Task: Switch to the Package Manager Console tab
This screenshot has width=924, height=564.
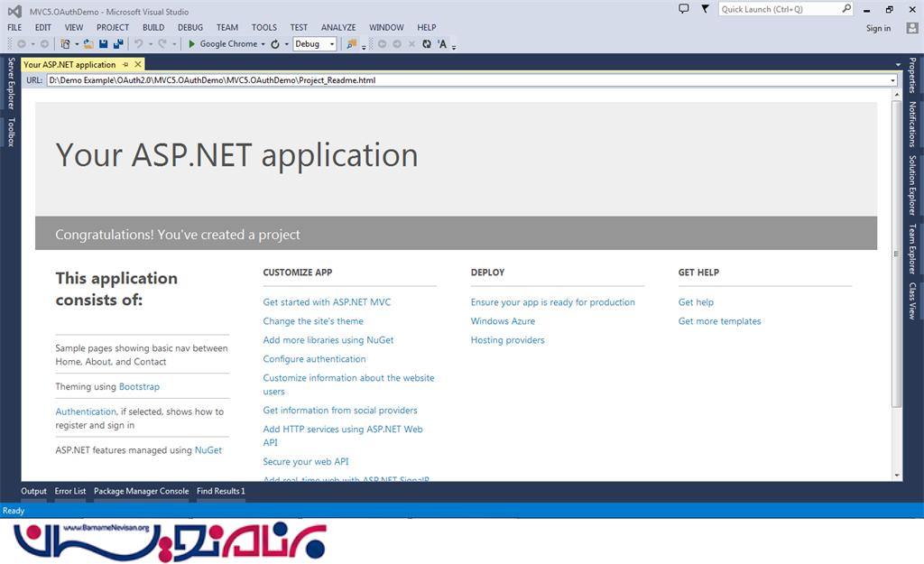Action: pos(142,491)
